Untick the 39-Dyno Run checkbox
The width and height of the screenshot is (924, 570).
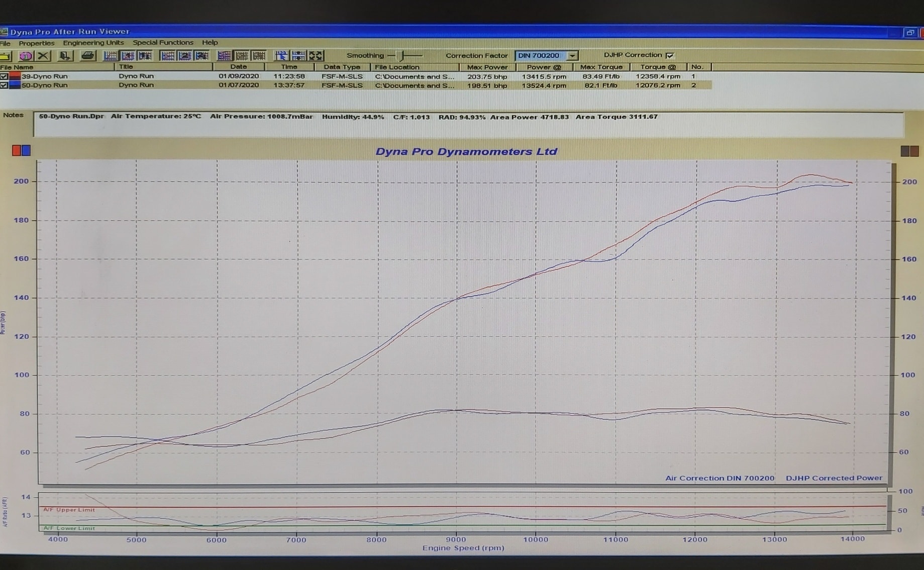(4, 76)
